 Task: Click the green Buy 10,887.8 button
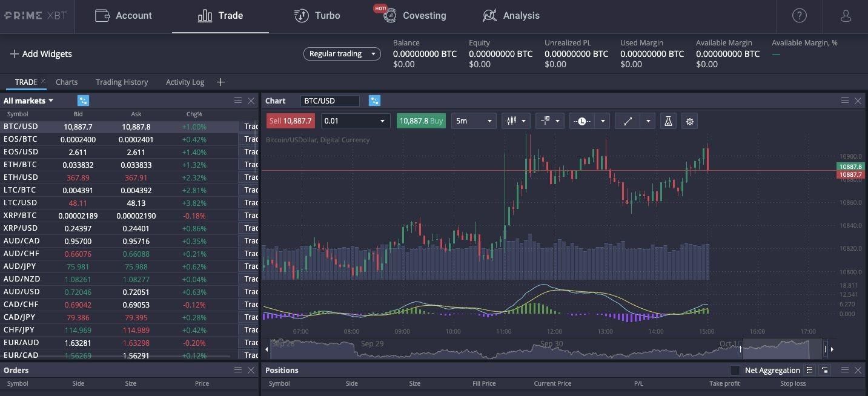[421, 121]
